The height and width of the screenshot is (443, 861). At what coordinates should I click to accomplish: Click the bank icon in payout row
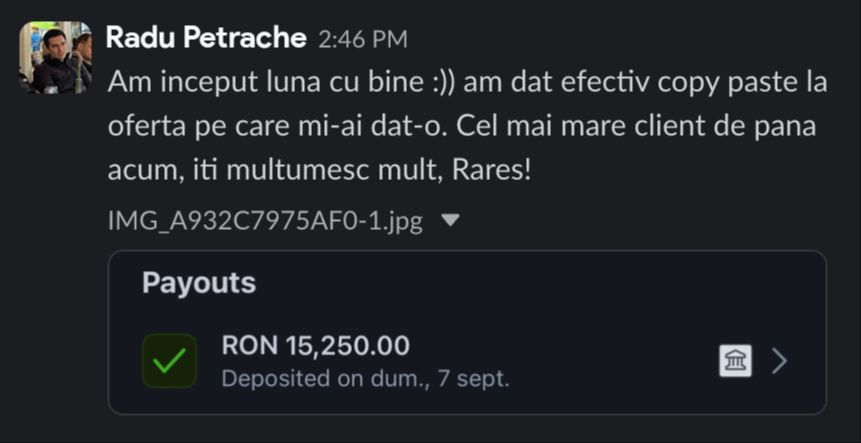(735, 360)
